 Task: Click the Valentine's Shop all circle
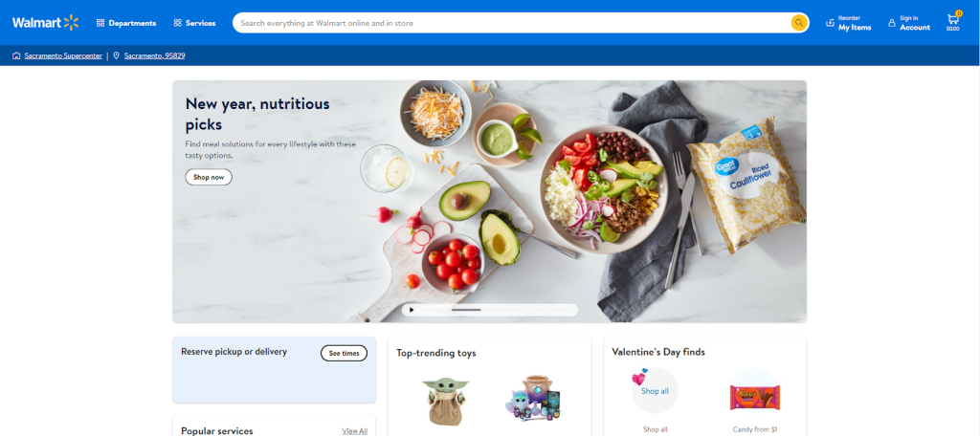(x=655, y=391)
